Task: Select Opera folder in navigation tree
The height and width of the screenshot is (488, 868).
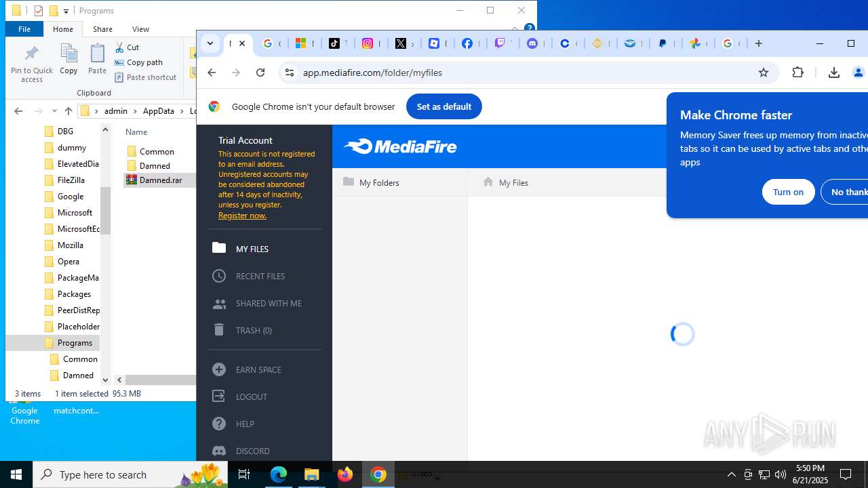Action: click(x=68, y=262)
